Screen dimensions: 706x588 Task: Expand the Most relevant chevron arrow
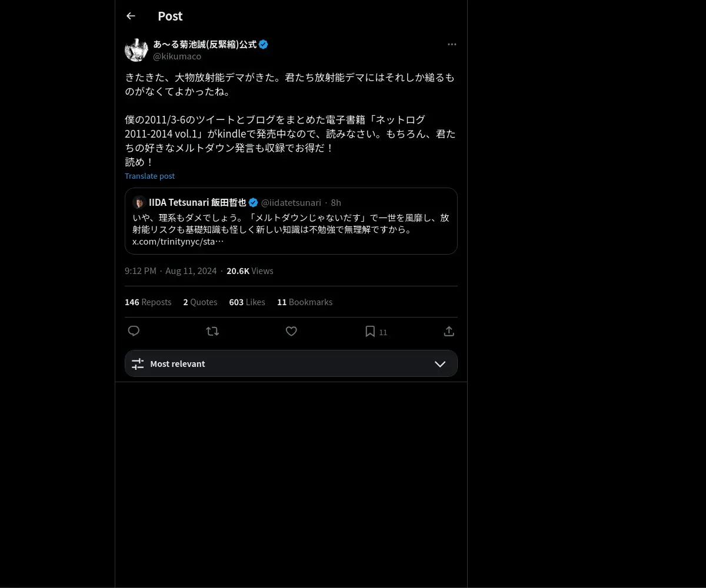(x=440, y=364)
